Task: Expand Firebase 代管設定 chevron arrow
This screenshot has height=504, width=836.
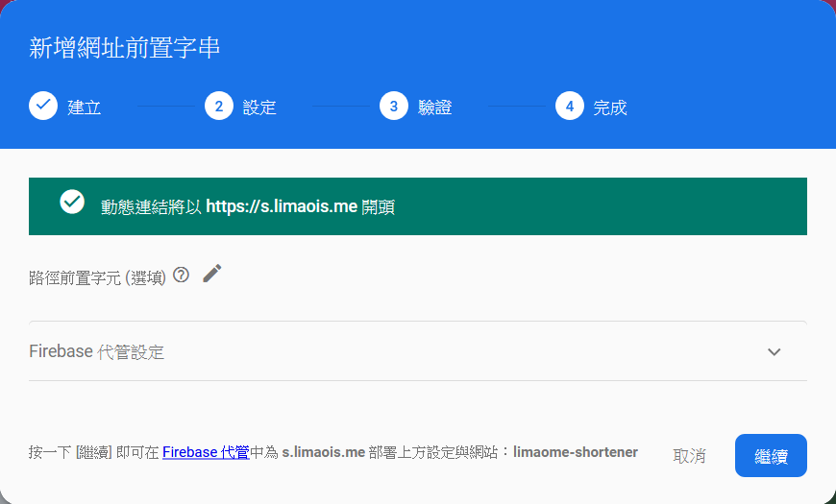Action: 775,351
